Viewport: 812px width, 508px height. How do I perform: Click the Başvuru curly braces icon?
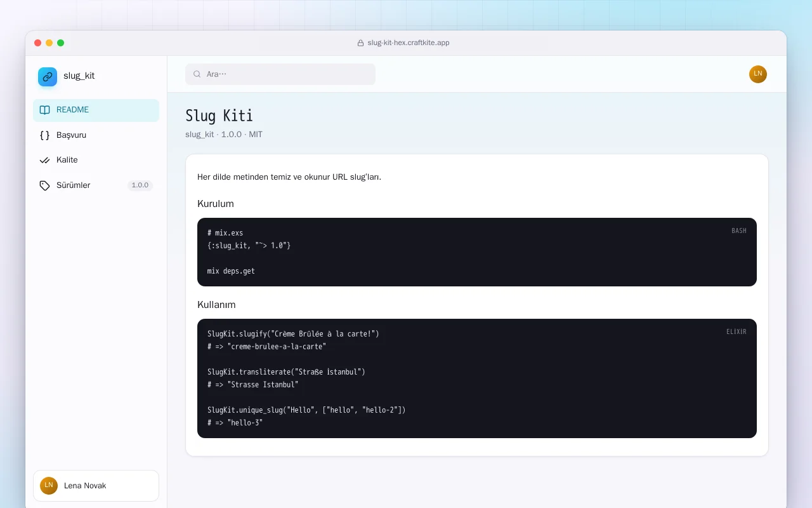44,135
